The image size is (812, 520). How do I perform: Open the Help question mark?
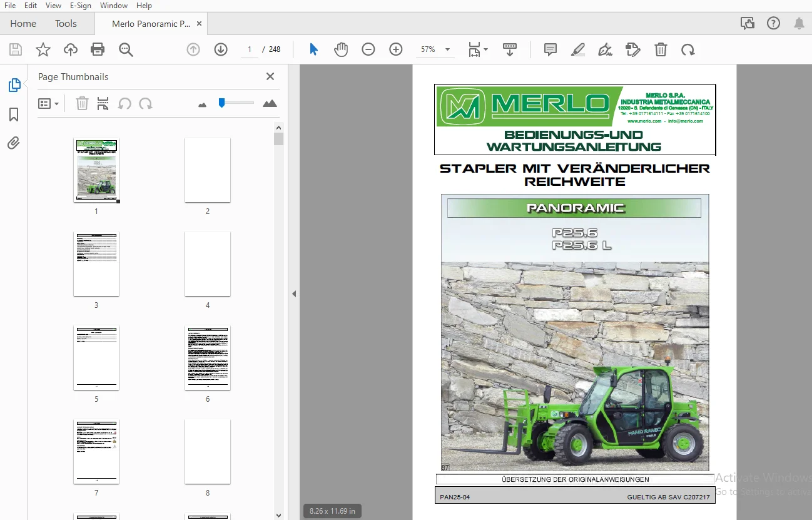click(x=773, y=23)
